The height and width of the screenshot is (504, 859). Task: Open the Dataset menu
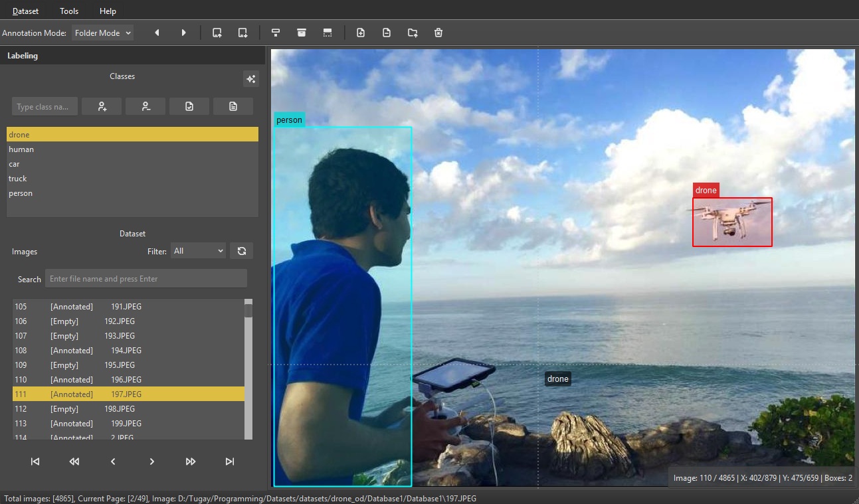[25, 11]
